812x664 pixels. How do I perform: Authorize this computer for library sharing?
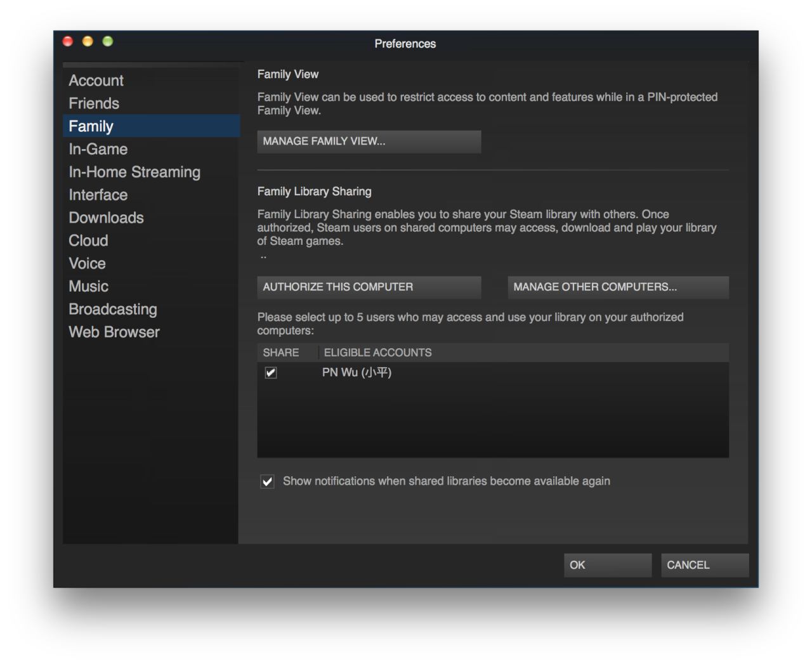(x=369, y=287)
